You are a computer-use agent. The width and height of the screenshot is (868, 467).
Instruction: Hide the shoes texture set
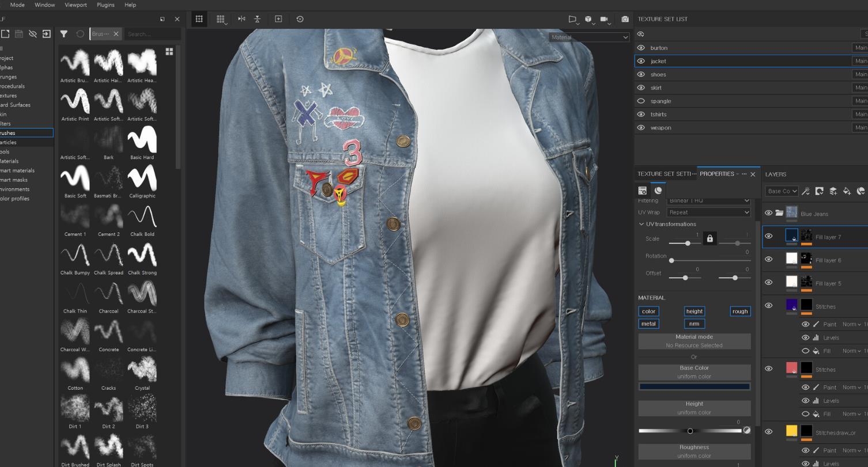[x=641, y=74]
